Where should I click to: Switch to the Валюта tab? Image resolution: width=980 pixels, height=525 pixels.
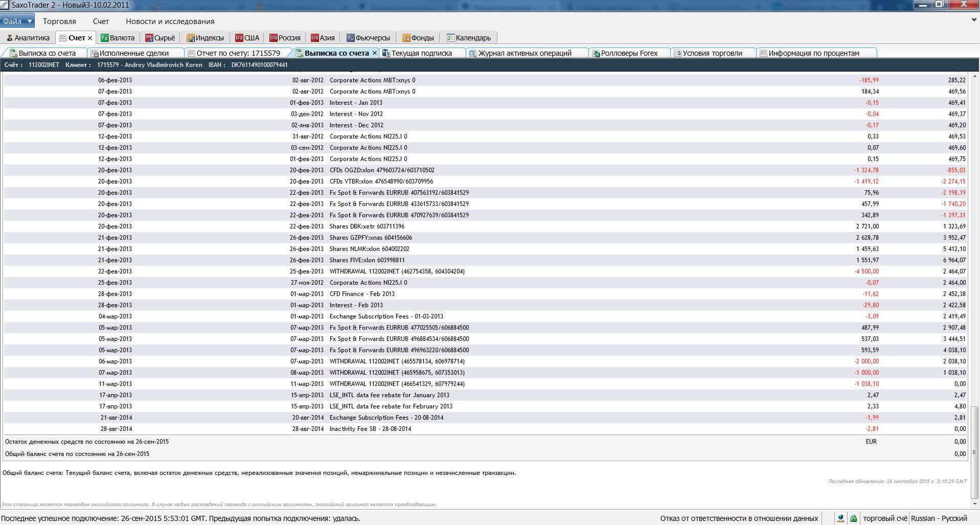coord(118,38)
